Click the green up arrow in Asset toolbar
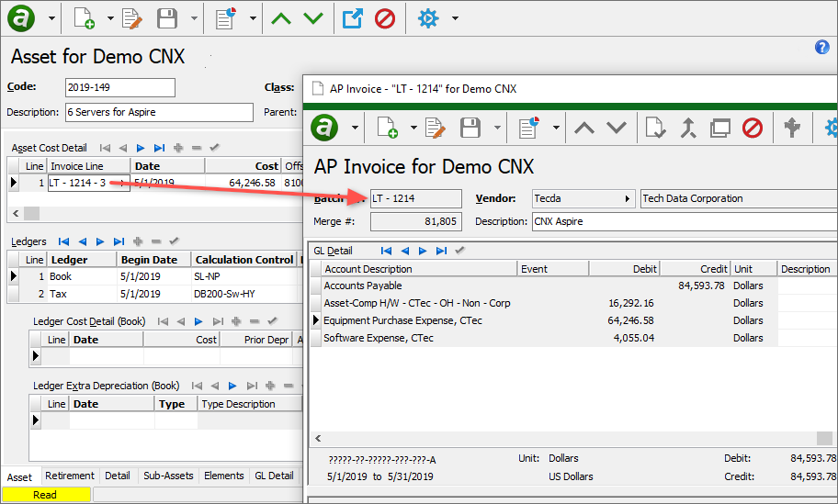This screenshot has height=504, width=838. click(281, 17)
